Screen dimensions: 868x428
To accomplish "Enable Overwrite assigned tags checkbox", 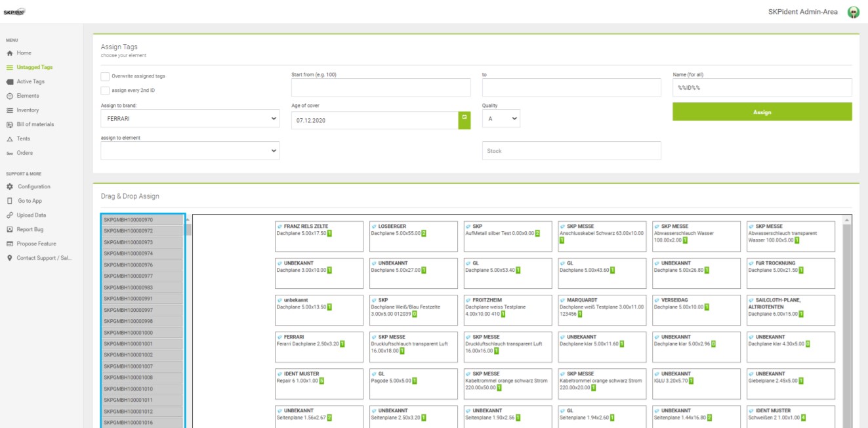I will click(x=105, y=76).
